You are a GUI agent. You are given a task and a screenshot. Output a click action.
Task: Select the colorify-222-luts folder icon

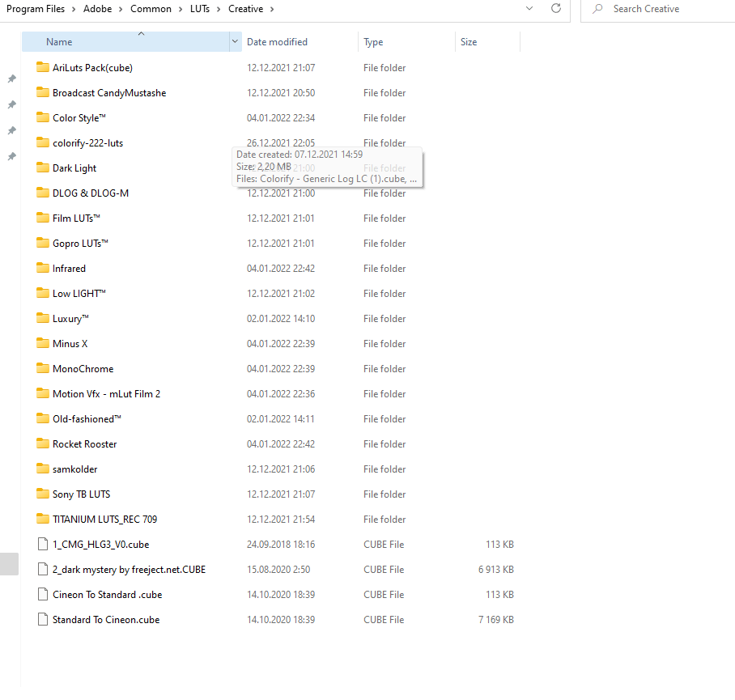click(x=43, y=142)
